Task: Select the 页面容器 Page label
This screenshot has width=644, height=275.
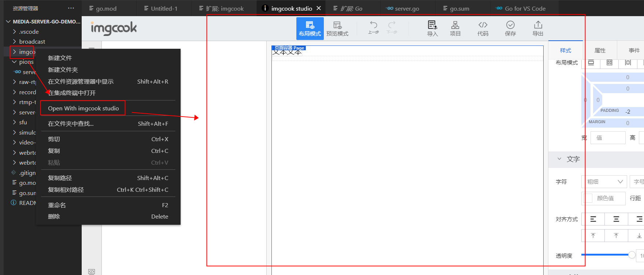Action: click(x=289, y=48)
